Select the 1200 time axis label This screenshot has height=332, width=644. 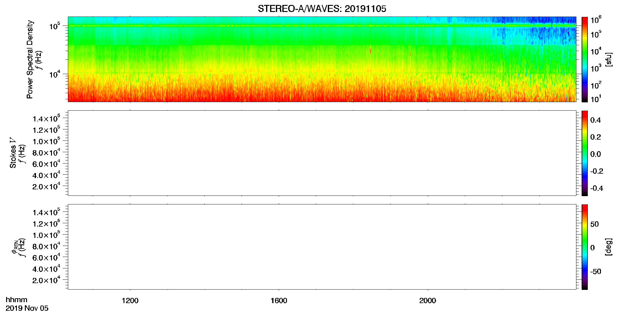click(x=130, y=301)
